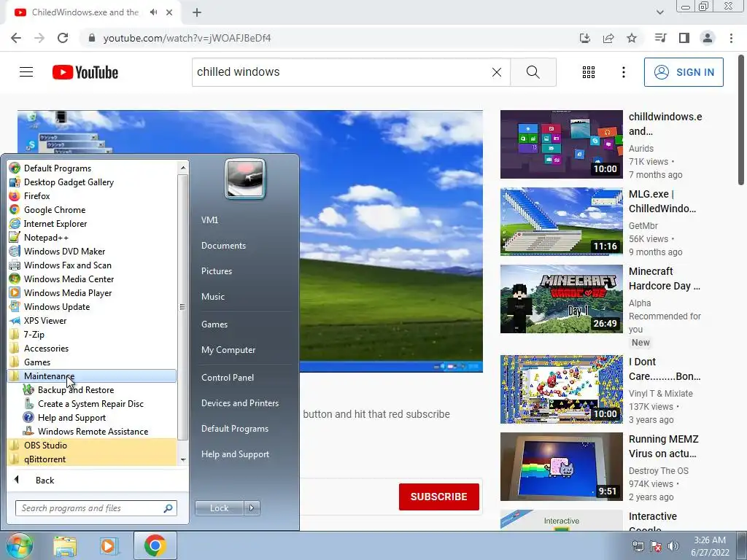The width and height of the screenshot is (747, 560).
Task: Click the SIGN IN button
Action: (684, 72)
